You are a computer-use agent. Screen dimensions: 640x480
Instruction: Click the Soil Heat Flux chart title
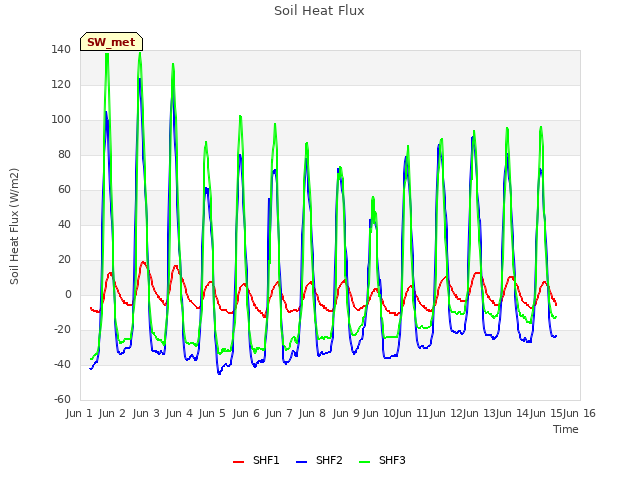coord(319,11)
